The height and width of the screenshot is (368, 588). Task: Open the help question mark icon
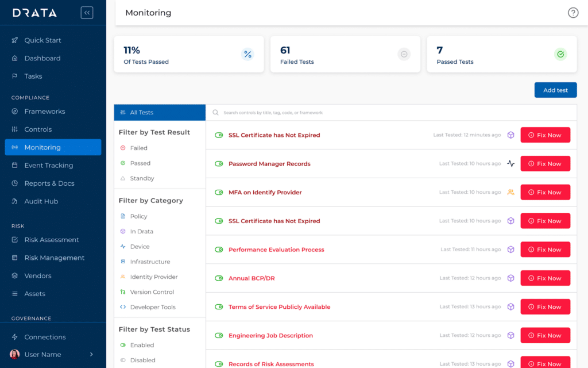coord(572,13)
